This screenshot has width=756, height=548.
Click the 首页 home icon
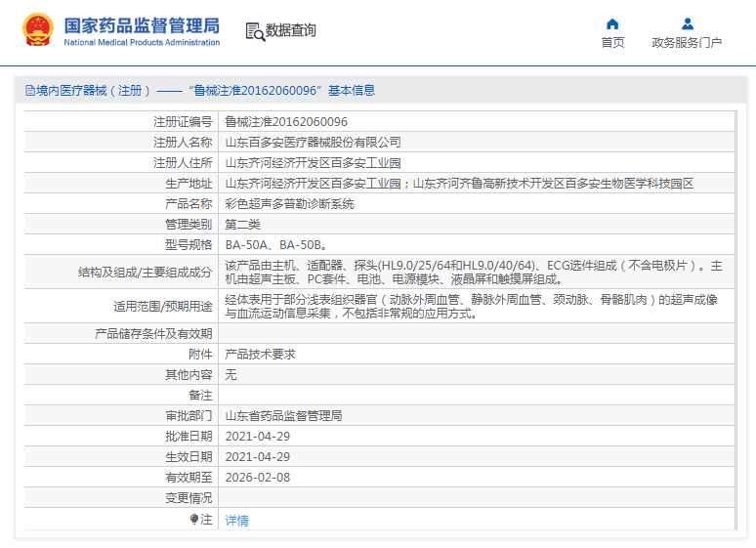(x=612, y=24)
